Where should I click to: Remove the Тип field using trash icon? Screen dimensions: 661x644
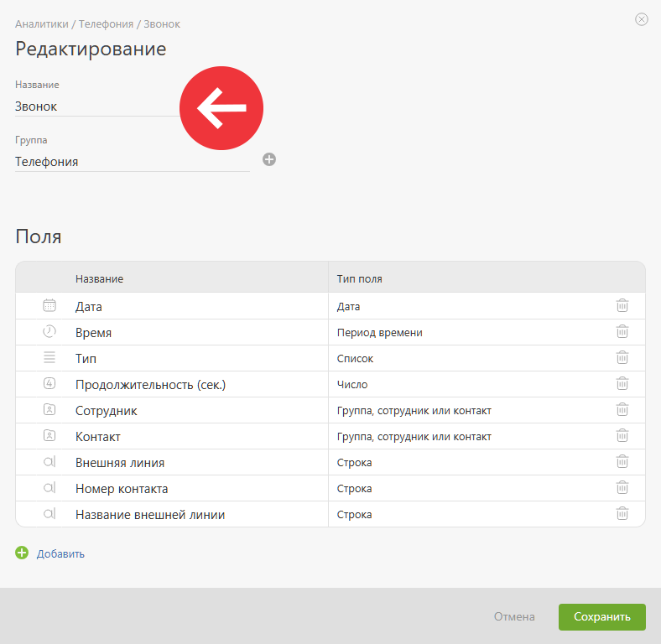622,357
